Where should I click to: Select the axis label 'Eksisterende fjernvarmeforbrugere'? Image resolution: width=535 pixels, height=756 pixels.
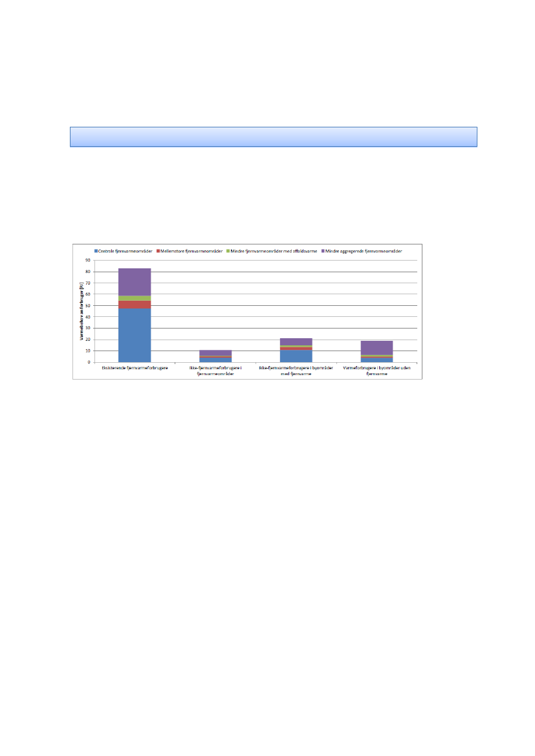point(135,368)
